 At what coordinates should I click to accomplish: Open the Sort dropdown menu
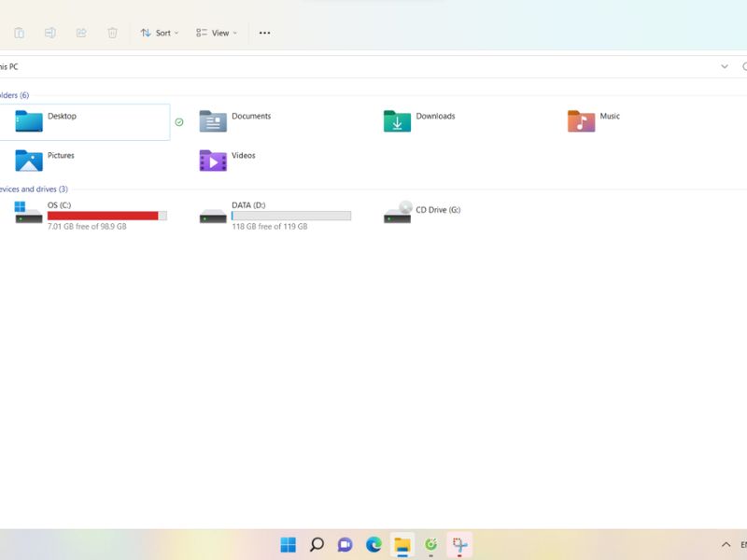pos(160,33)
